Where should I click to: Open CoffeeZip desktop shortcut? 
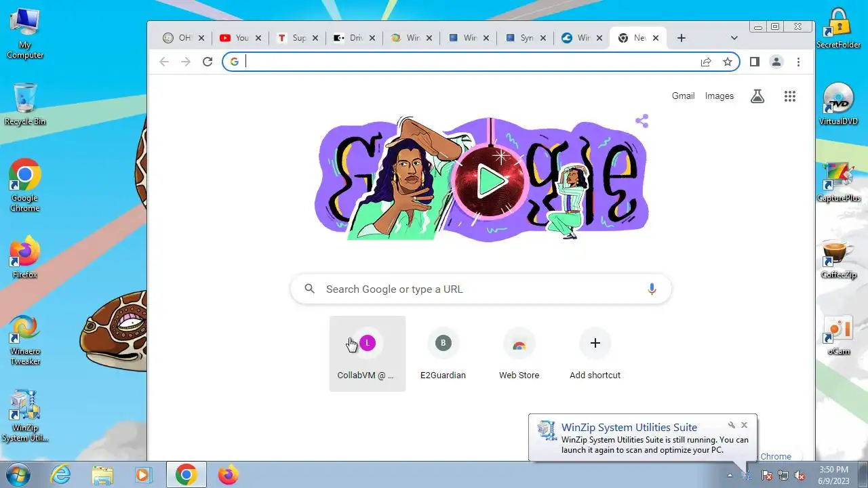pyautogui.click(x=839, y=258)
